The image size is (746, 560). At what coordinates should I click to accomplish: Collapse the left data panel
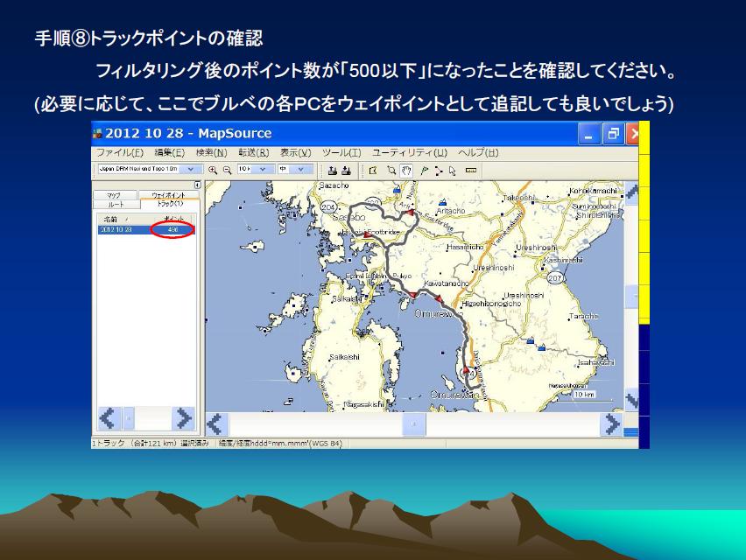click(x=197, y=185)
